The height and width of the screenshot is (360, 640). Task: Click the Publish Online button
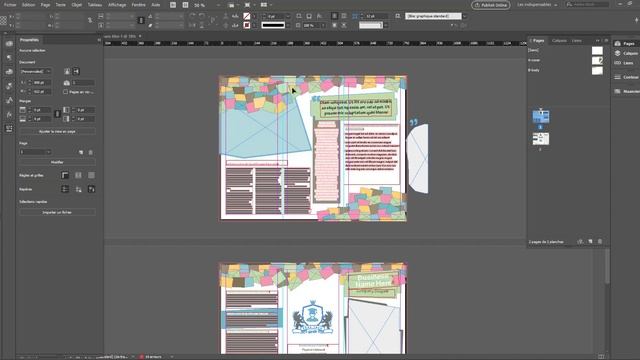point(491,5)
